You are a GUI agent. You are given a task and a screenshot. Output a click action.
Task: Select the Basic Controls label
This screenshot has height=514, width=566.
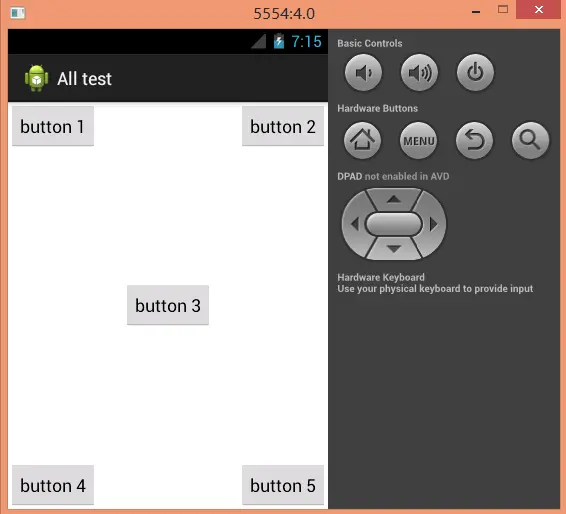[x=370, y=43]
